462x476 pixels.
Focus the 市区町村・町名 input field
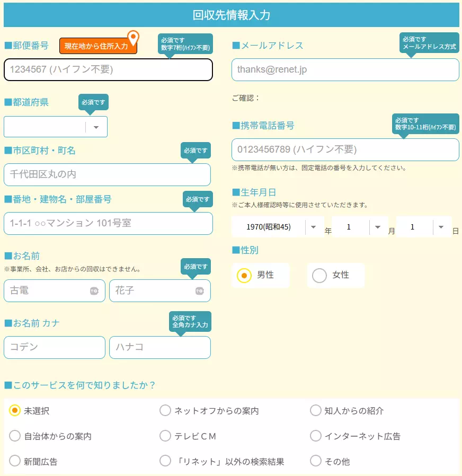point(107,174)
